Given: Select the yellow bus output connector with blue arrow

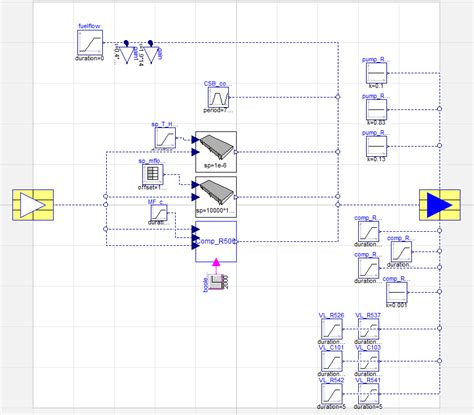Looking at the screenshot, I should pos(440,205).
